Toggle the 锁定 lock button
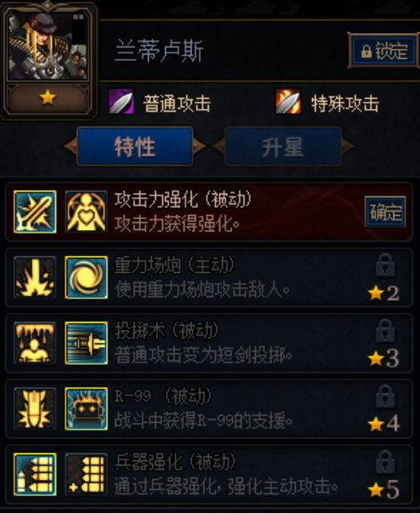Image resolution: width=420 pixels, height=513 pixels. tap(384, 51)
